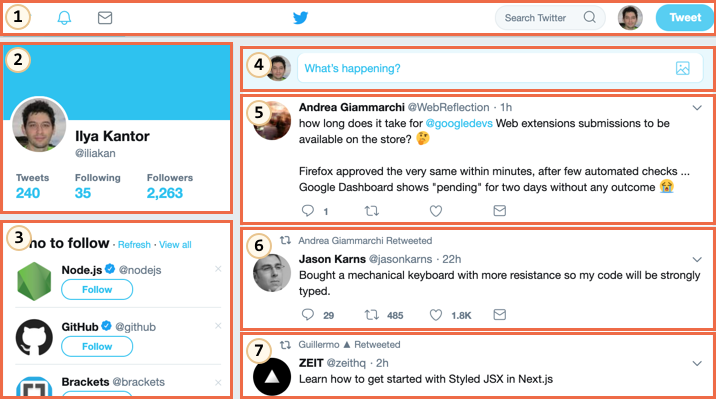The width and height of the screenshot is (716, 399).
Task: Open notifications bell icon
Action: pyautogui.click(x=64, y=18)
